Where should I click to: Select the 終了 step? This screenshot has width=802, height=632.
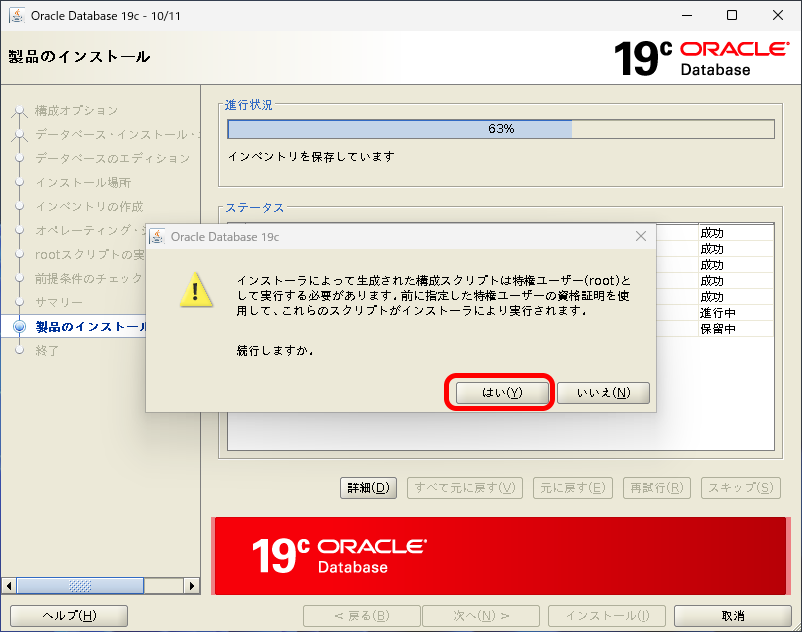coord(47,351)
